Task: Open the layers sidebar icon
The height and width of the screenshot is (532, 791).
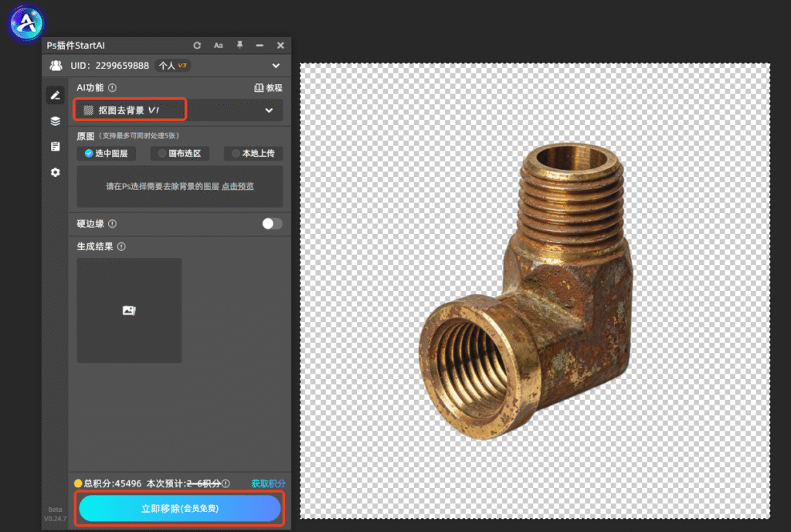Action: point(55,121)
